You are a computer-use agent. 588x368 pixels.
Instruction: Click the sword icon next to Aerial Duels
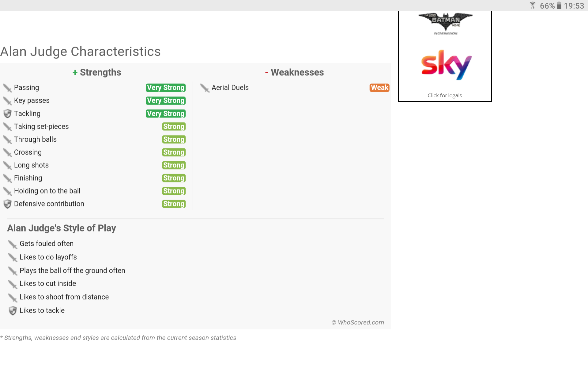pyautogui.click(x=205, y=88)
